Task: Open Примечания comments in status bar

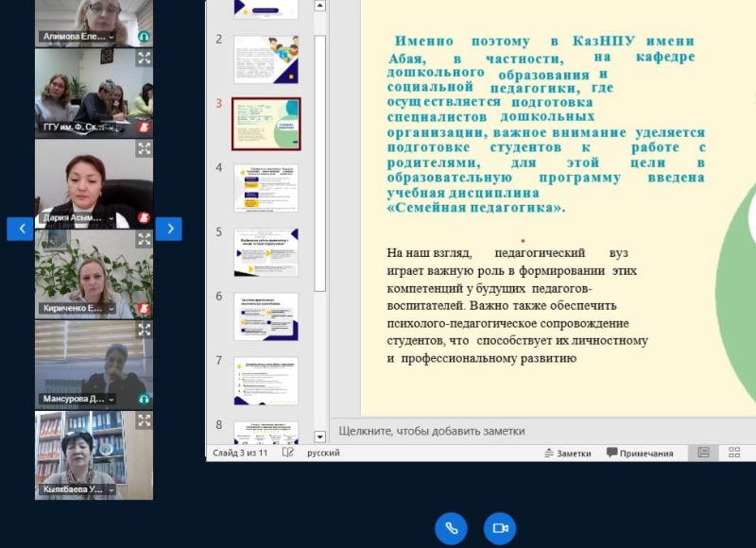Action: coord(640,454)
